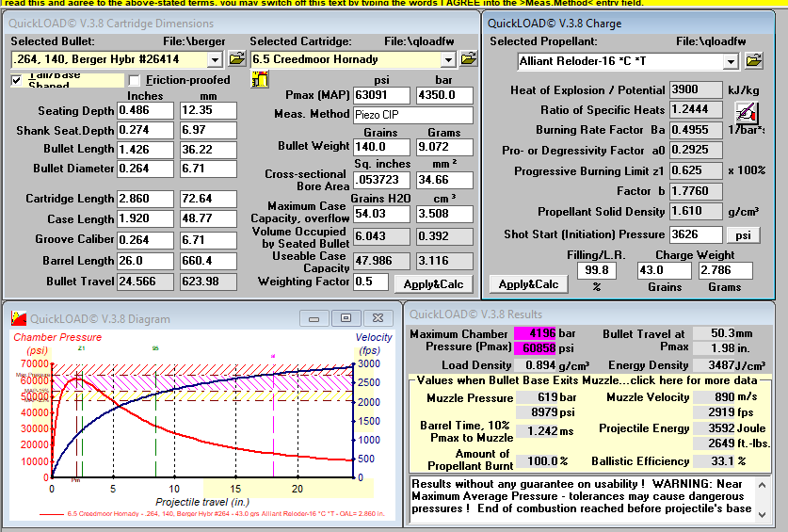Image resolution: width=788 pixels, height=532 pixels.
Task: Click the cartridge drawing icon below Selected Cartridge
Action: coord(259,79)
